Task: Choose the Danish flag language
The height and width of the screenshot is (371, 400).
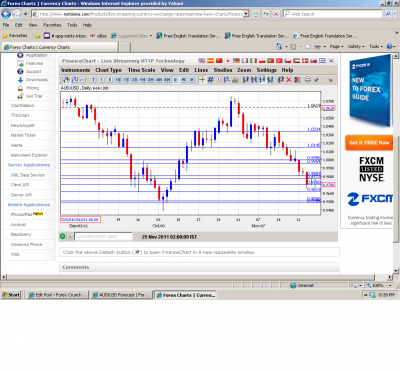Action: [x=305, y=61]
